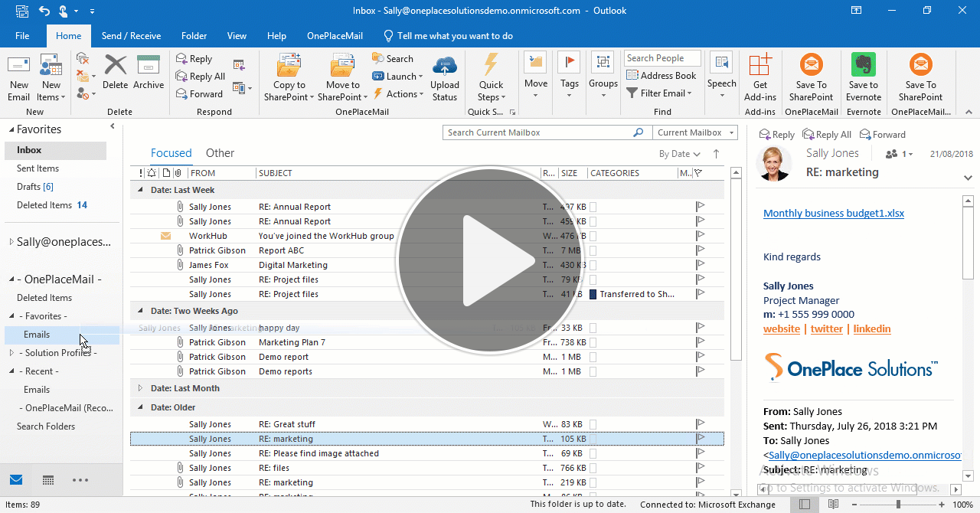This screenshot has height=513, width=980.
Task: Open the By Date sort dropdown
Action: coord(680,154)
